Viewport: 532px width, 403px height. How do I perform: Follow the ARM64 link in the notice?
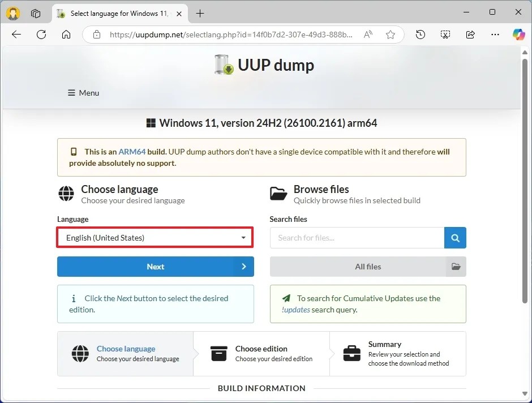coord(131,151)
